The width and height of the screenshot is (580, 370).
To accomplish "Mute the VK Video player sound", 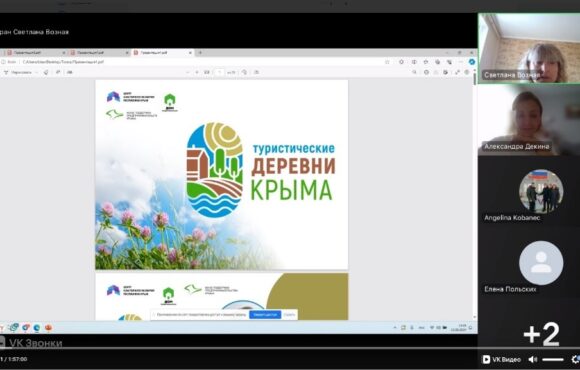I will point(533,359).
